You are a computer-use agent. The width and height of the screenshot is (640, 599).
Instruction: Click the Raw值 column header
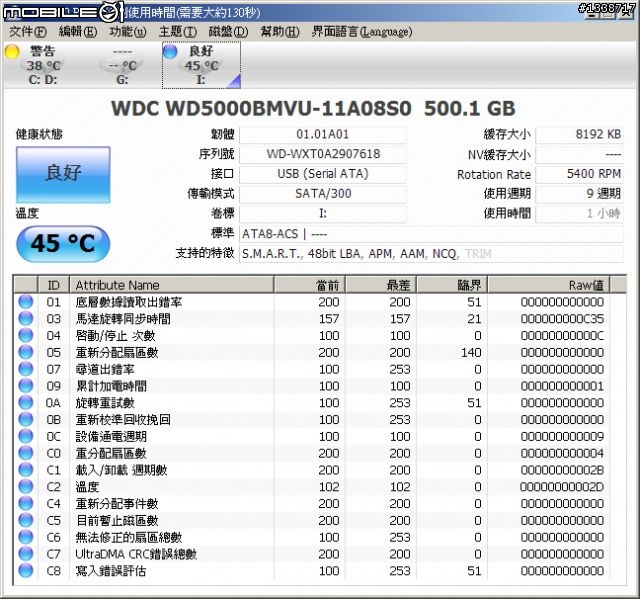(x=549, y=285)
